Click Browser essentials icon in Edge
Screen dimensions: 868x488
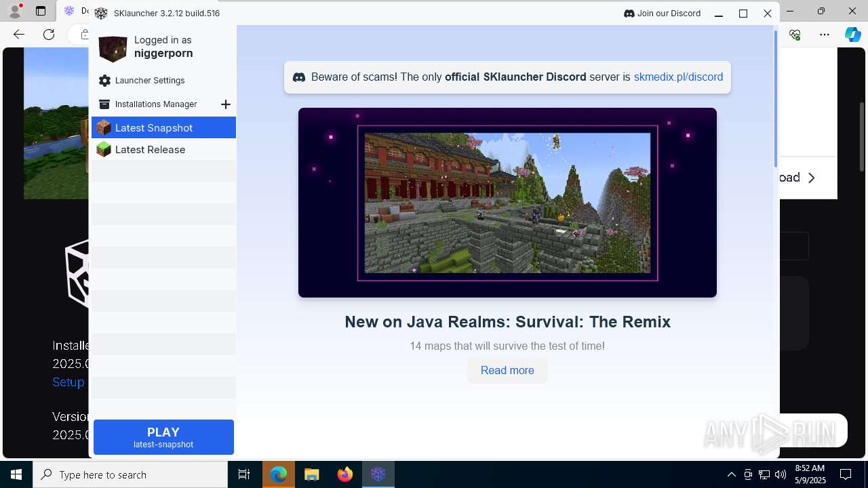coord(795,35)
